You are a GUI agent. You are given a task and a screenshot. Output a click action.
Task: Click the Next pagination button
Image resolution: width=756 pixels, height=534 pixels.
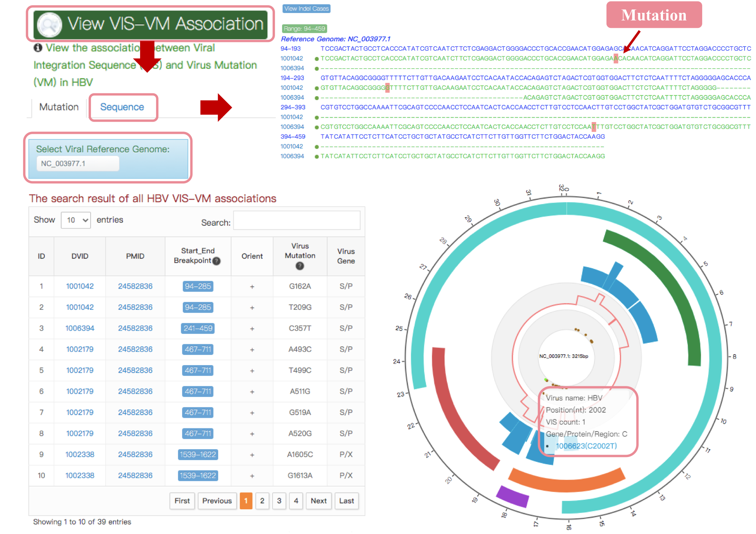(318, 501)
